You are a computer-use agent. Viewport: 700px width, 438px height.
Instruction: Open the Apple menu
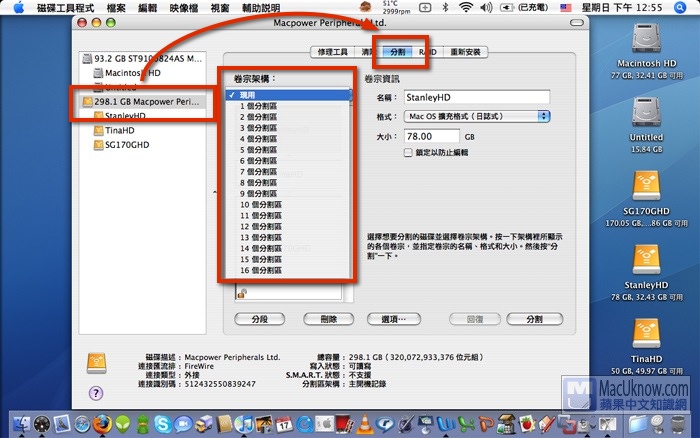pos(18,7)
